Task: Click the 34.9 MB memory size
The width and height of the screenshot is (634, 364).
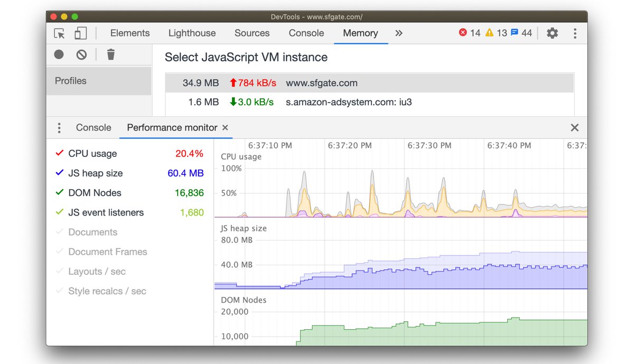Action: click(201, 83)
